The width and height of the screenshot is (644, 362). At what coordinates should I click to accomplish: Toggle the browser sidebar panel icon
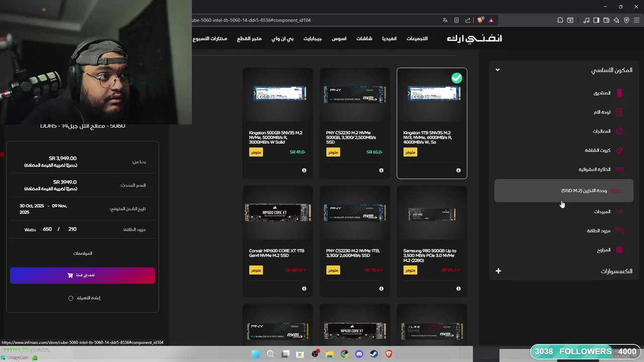[596, 20]
